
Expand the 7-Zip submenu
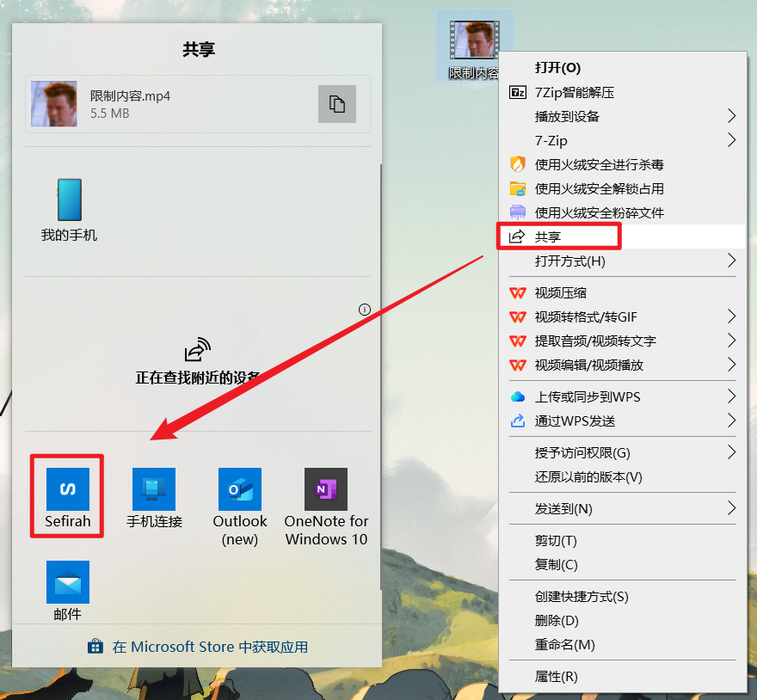click(622, 140)
